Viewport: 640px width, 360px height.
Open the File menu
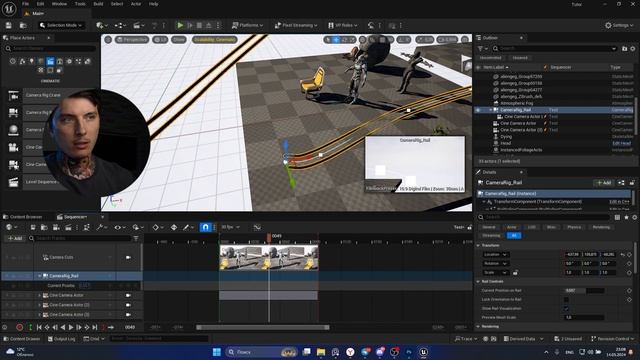pos(25,4)
